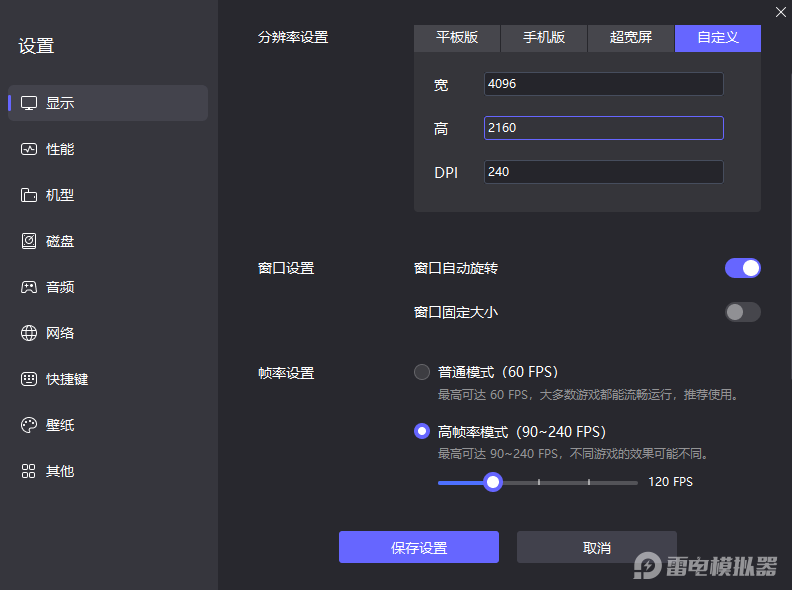Screen dimensions: 792x590
Task: Select the 自定义 resolution tab
Action: 718,38
